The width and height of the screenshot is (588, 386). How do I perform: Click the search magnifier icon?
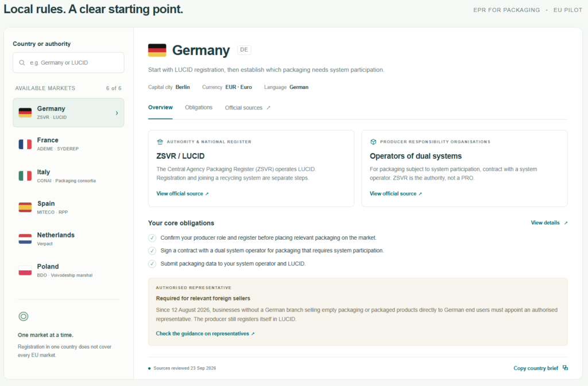pos(22,63)
